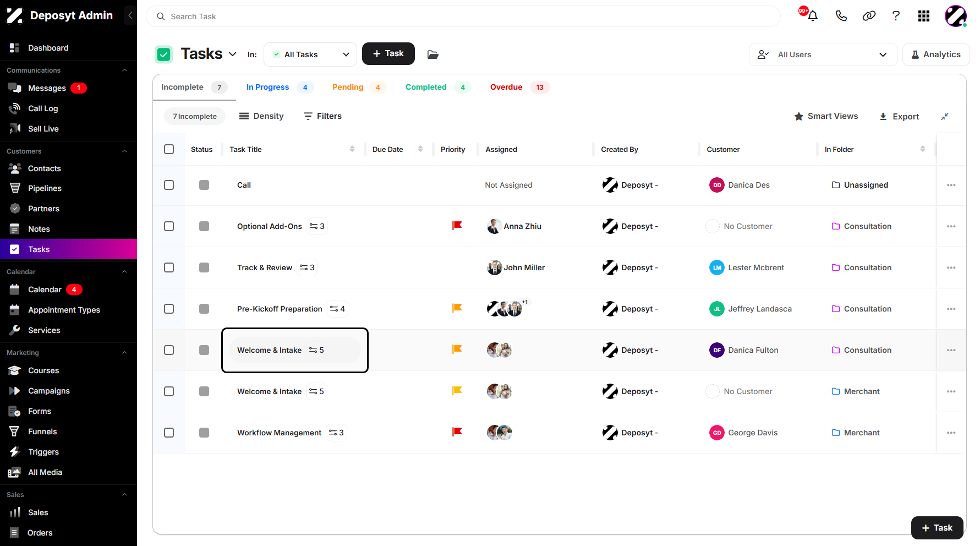
Task: Open more options for Workflow Management row
Action: (x=951, y=433)
